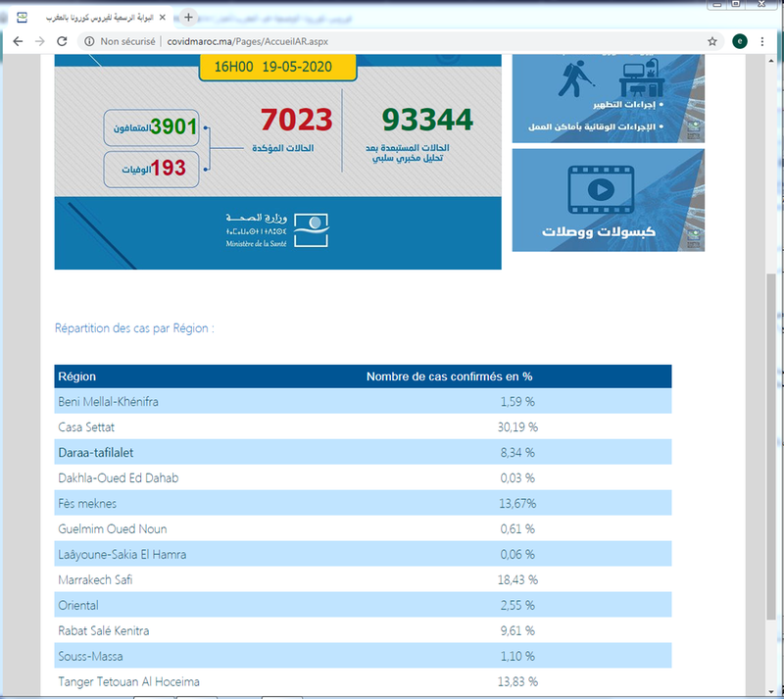Viewport: 784px width, 699px height.
Task: Open the green user profile avatar
Action: (x=740, y=41)
